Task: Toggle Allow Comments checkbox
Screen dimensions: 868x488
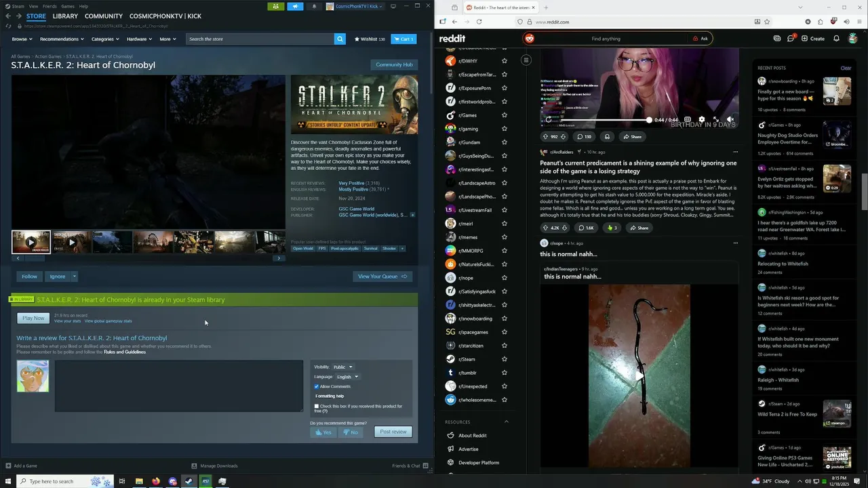Action: click(x=317, y=386)
